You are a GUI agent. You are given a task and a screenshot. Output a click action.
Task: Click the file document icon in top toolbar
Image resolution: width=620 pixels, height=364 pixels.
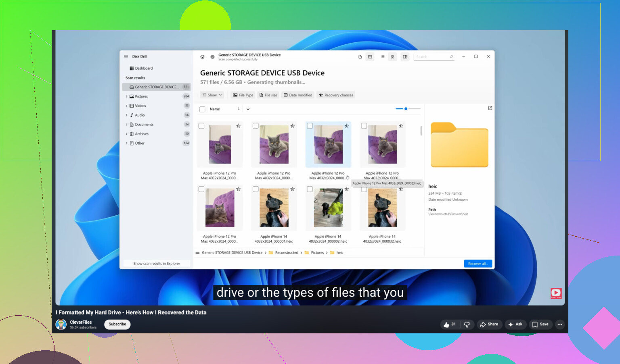[360, 57]
